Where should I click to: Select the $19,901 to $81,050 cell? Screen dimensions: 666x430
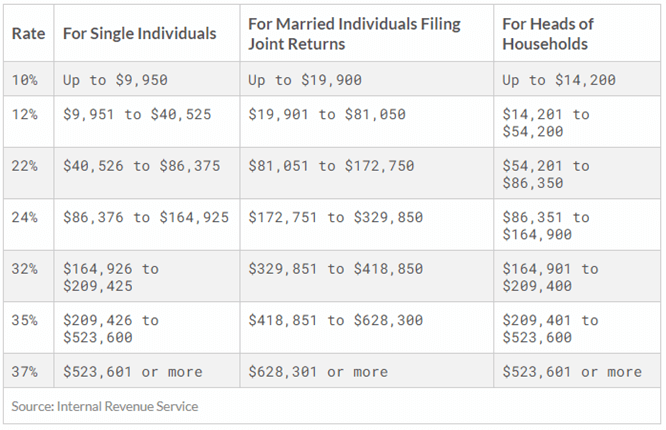point(327,115)
